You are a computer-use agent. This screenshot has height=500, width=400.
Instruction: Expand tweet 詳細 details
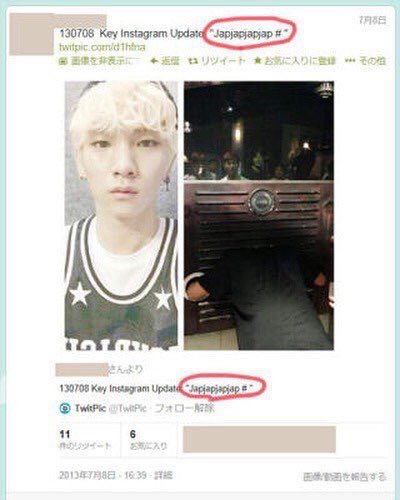(x=163, y=475)
